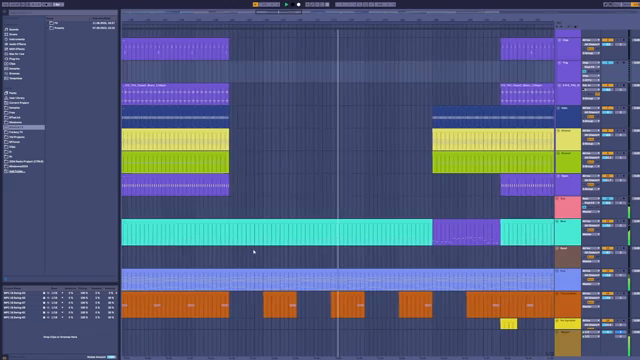Click the Stop button in transport
Viewport: 640px width, 360px height.
[293, 4]
